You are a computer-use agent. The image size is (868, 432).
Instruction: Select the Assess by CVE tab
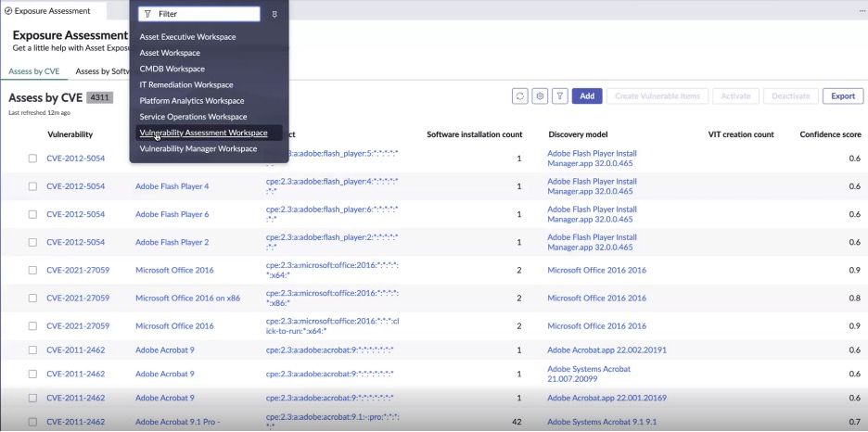[x=34, y=72]
